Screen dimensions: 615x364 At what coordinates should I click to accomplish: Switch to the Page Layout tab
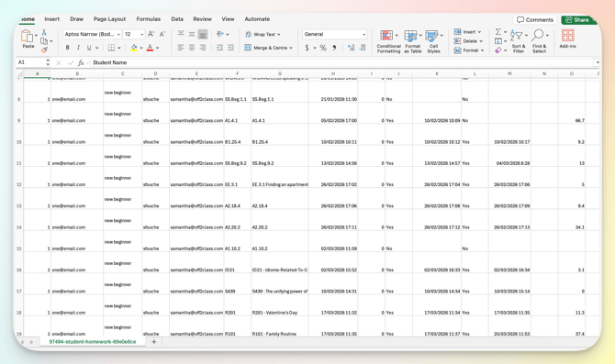pos(109,19)
